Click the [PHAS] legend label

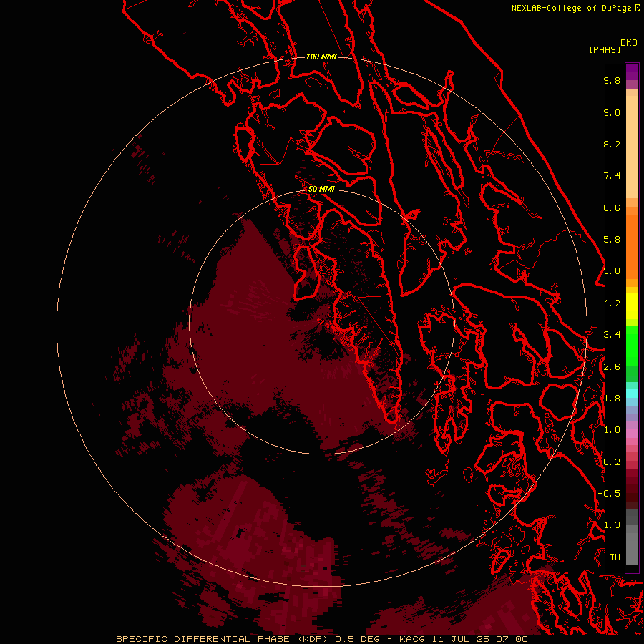coord(605,50)
